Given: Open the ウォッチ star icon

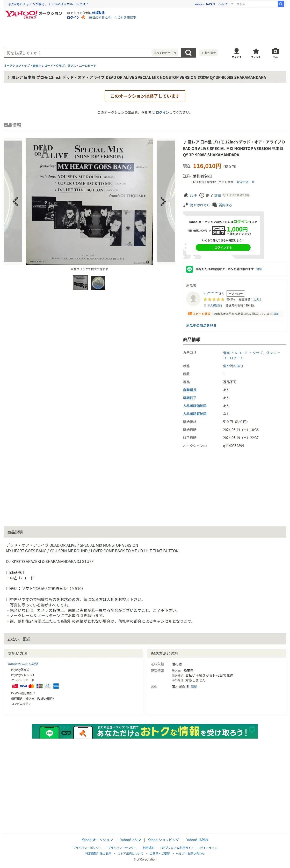Looking at the screenshot, I should point(256,53).
